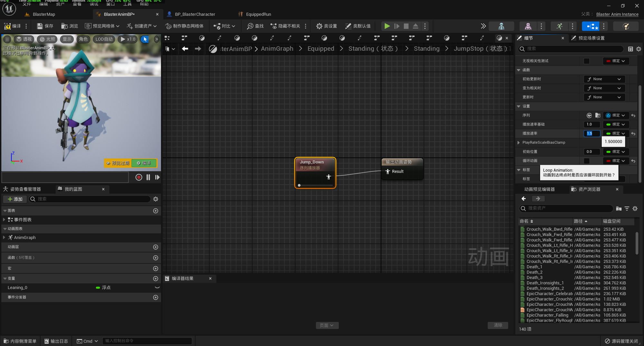Open Class Defaults (类默认值)

pyautogui.click(x=358, y=26)
